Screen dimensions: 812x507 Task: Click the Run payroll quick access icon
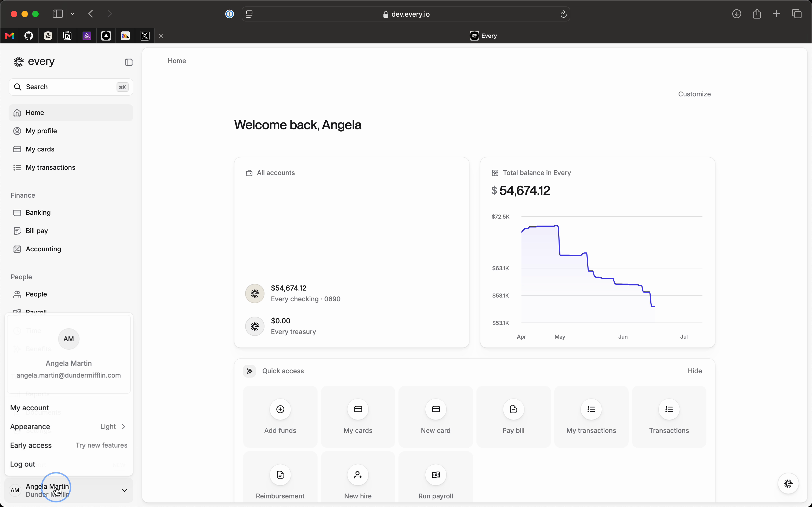tap(436, 475)
